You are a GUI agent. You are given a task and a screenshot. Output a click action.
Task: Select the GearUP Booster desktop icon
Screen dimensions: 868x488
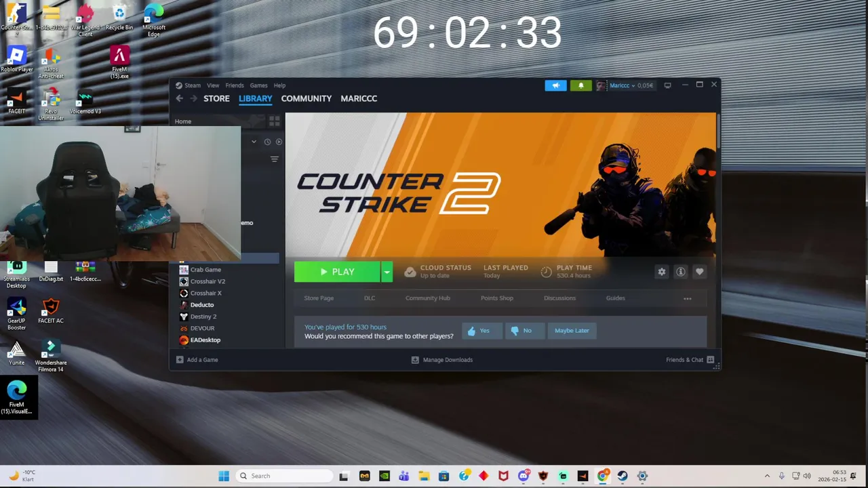[x=17, y=315]
